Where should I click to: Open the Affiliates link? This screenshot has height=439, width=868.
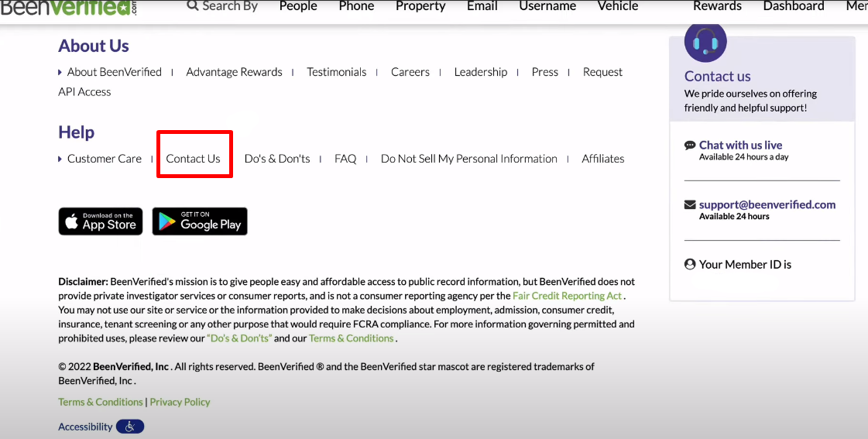pos(603,159)
